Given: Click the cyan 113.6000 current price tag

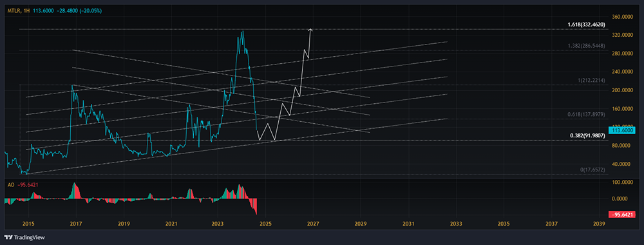Looking at the screenshot, I should click(x=622, y=130).
